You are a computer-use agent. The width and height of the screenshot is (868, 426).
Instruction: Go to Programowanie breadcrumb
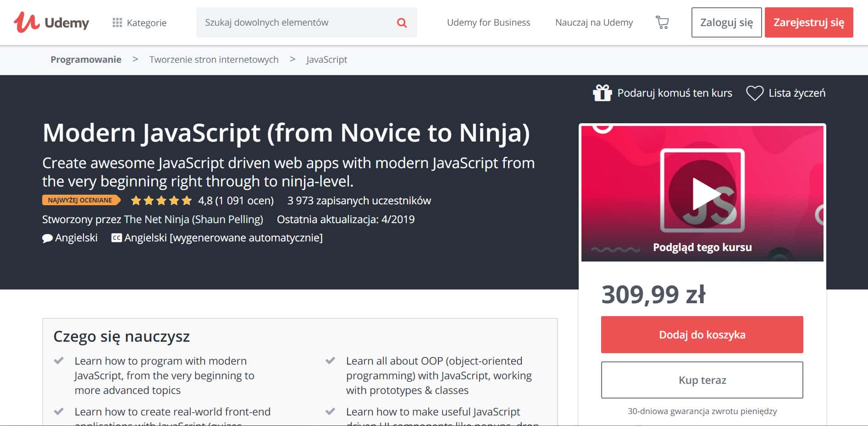(86, 60)
